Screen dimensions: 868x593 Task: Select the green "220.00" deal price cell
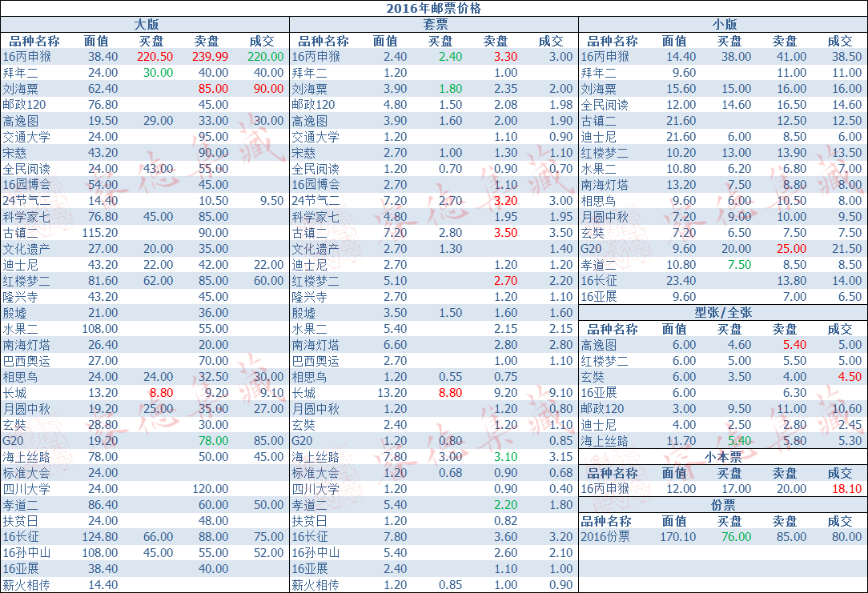click(266, 57)
